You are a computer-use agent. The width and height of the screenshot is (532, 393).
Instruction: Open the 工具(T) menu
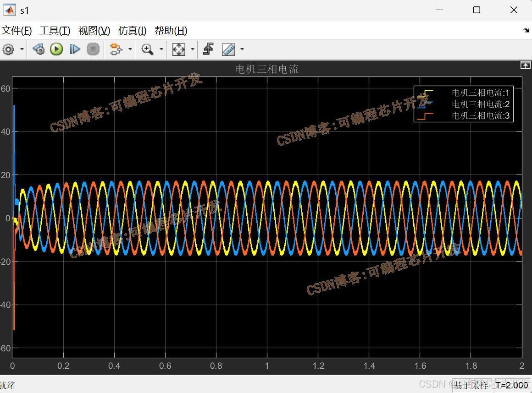tap(55, 31)
